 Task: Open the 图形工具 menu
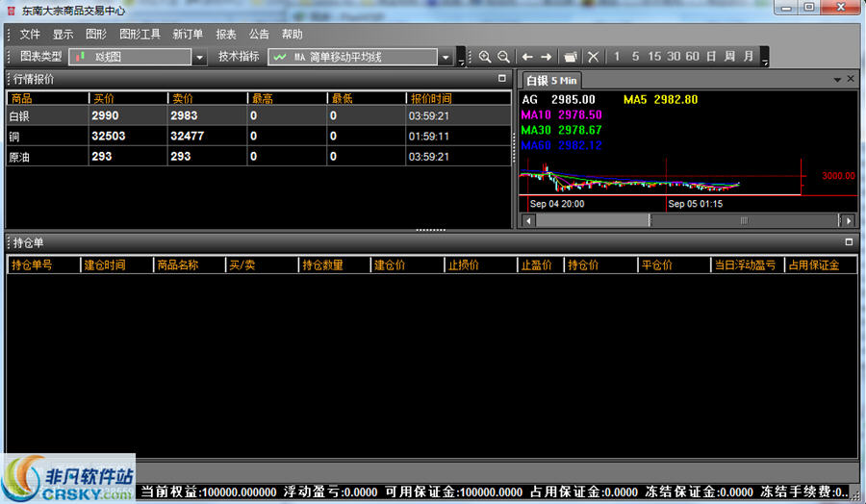click(140, 35)
